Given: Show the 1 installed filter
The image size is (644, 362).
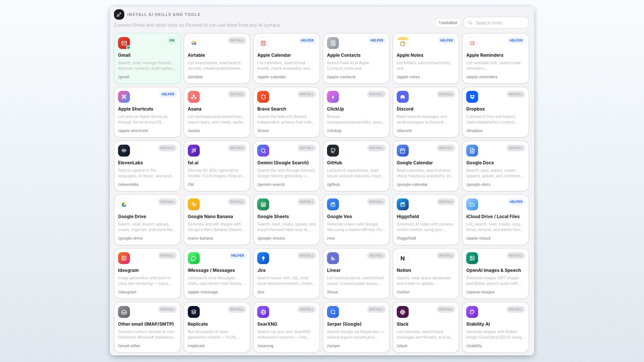Looking at the screenshot, I should pyautogui.click(x=448, y=23).
